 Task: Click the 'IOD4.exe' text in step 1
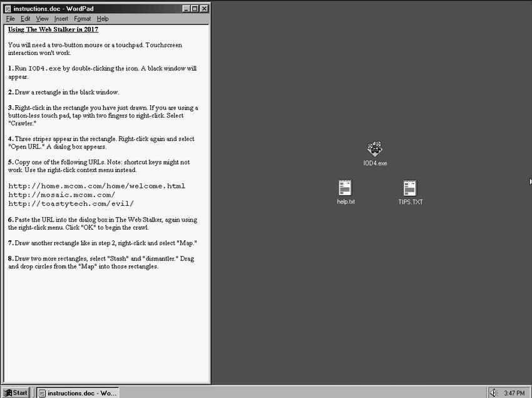[44, 69]
